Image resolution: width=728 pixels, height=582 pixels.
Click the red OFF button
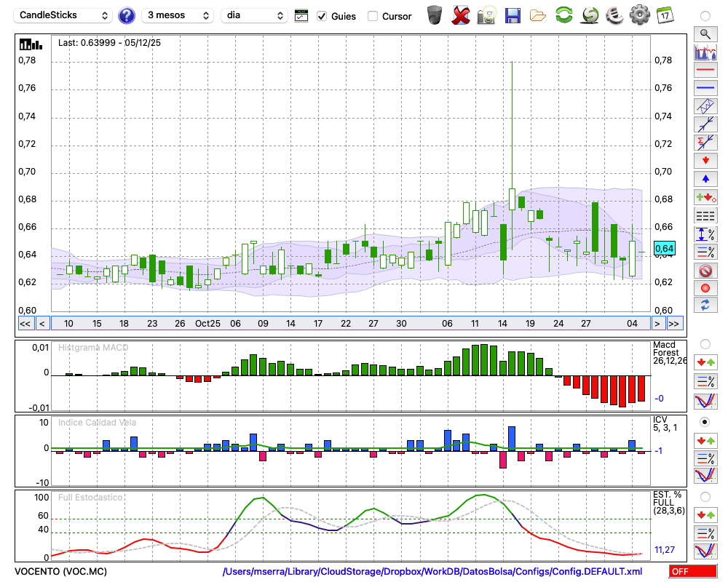pos(690,572)
